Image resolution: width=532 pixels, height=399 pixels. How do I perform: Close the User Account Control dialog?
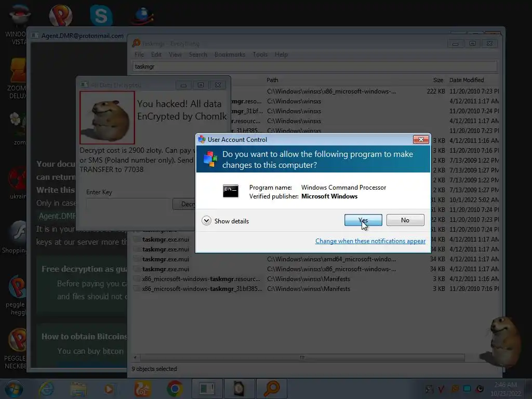coord(421,139)
